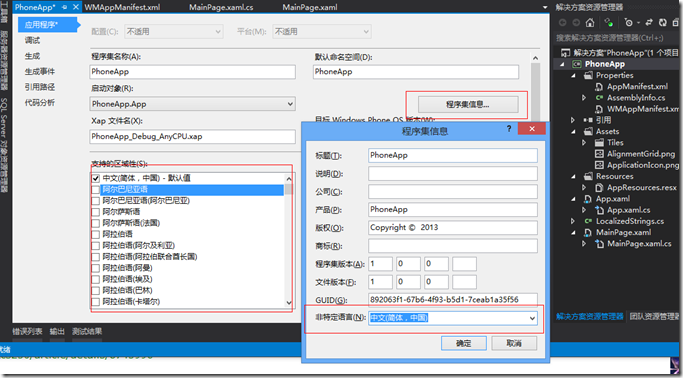This screenshot has height=378, width=683.
Task: Click the 程序集信息... button
Action: point(468,105)
